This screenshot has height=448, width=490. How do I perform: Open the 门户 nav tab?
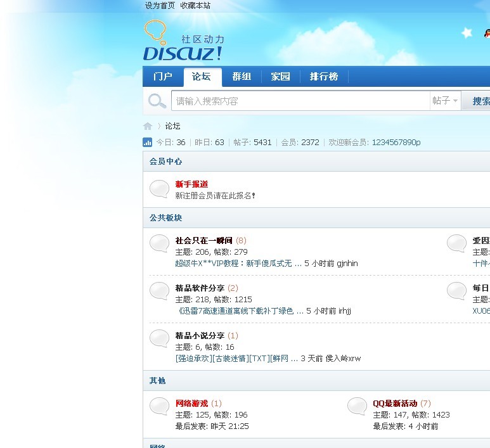(163, 77)
